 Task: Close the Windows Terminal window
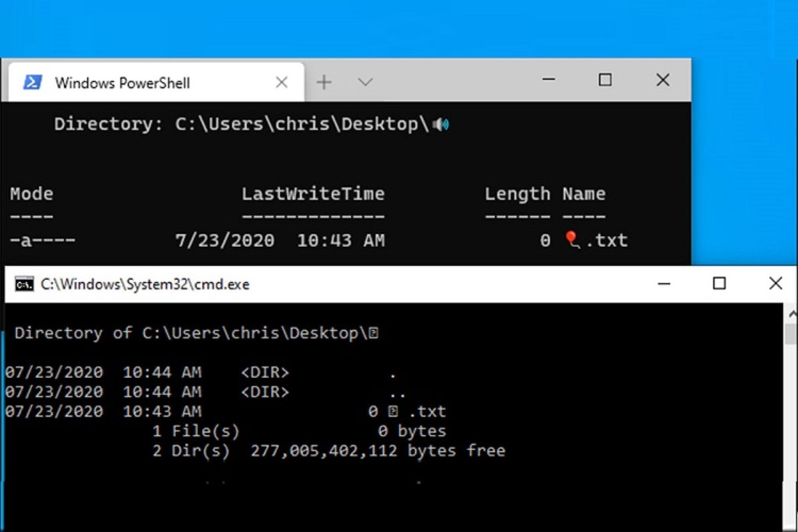663,80
